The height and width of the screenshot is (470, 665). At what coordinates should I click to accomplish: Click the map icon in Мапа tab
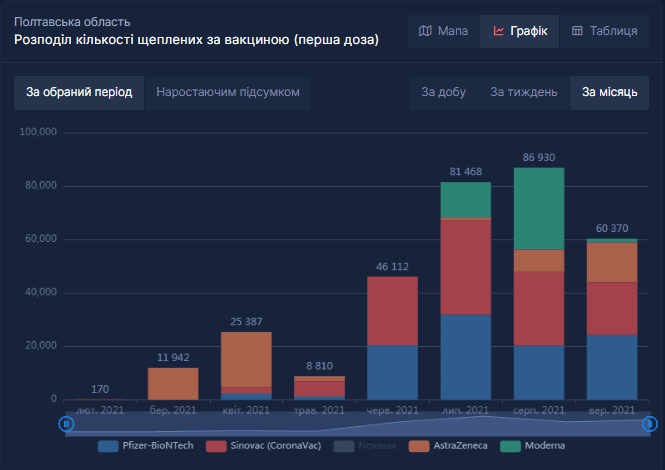tap(425, 31)
